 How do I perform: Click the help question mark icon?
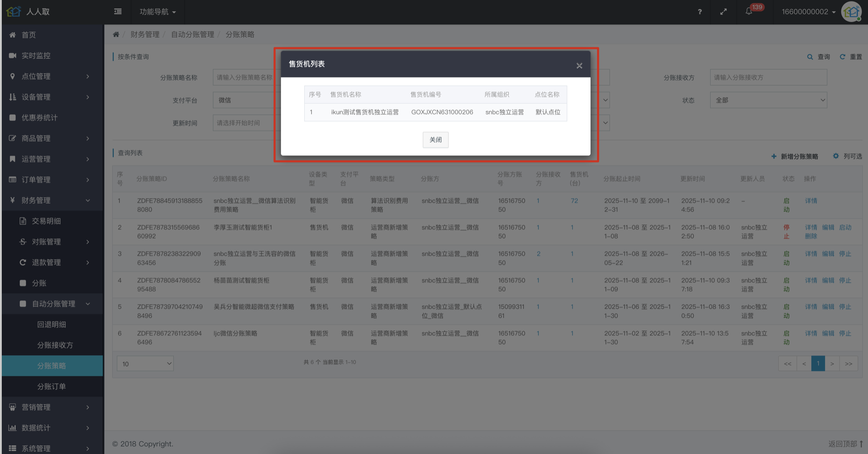[x=700, y=12]
